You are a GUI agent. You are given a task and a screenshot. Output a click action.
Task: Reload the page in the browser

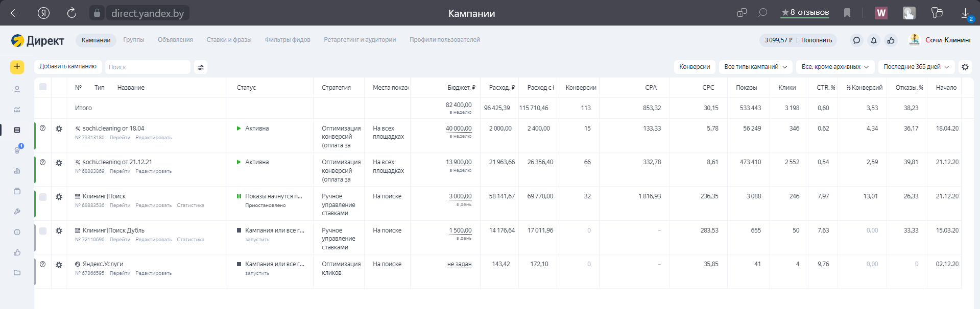coord(71,13)
